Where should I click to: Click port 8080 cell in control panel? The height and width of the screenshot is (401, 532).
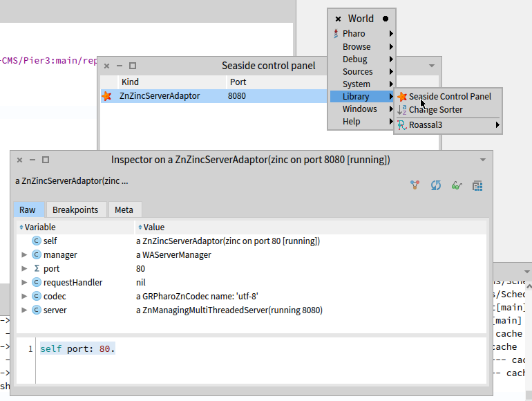(237, 96)
